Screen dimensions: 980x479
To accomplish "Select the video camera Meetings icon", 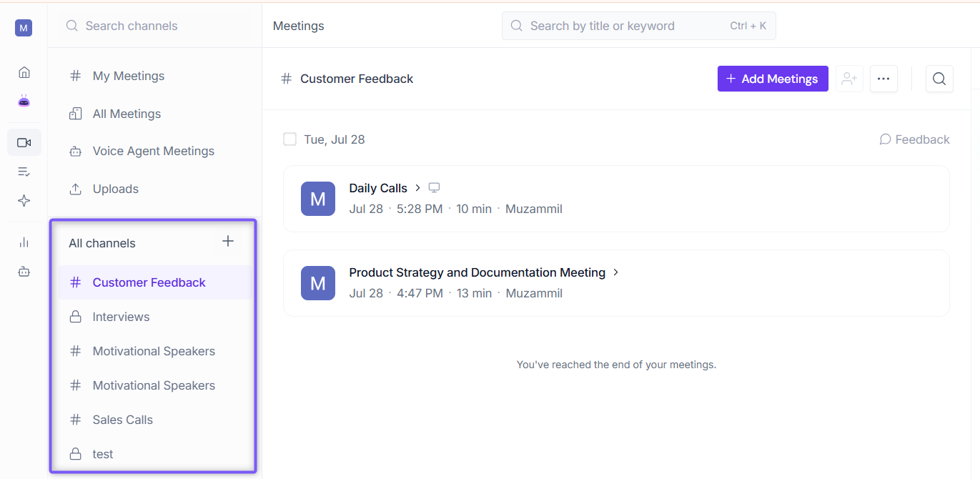I will pos(24,142).
